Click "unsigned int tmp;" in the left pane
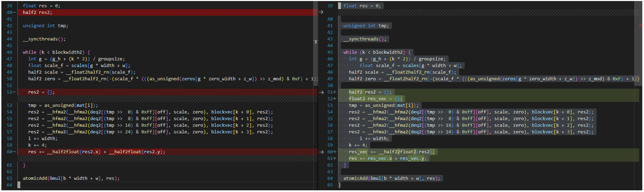Viewport: 644px width, 192px height. pyautogui.click(x=45, y=26)
